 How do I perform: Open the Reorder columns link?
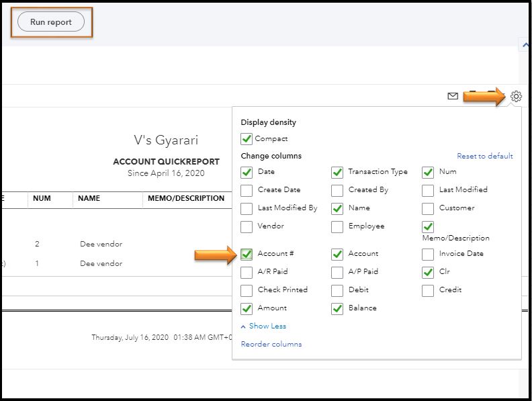(271, 344)
